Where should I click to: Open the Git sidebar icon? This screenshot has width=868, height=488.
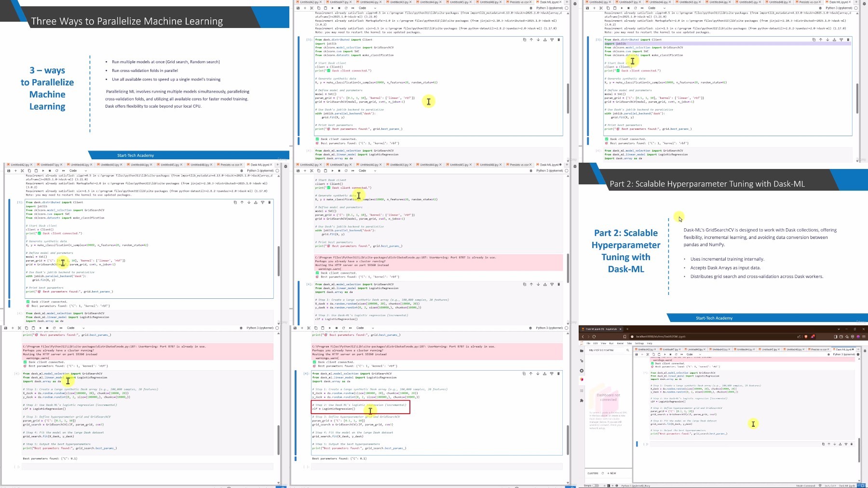pos(582,361)
